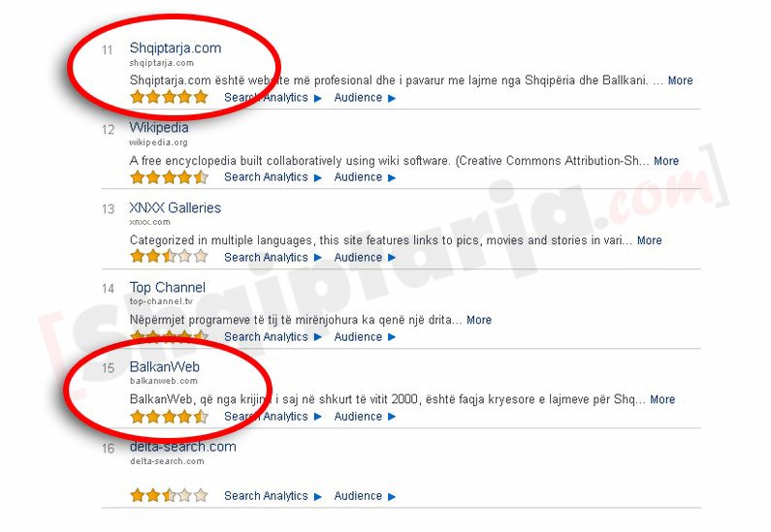Click the Audience arrow icon for delta-search.com

[x=392, y=497]
